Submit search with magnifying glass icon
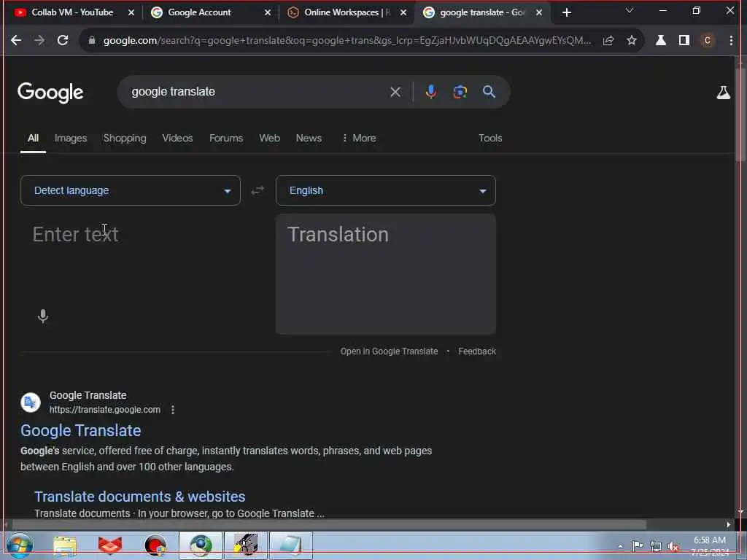 489,92
